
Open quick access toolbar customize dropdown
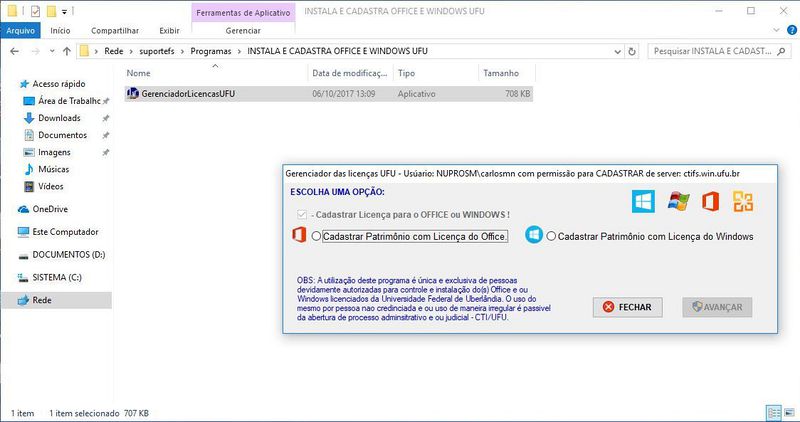click(x=64, y=11)
